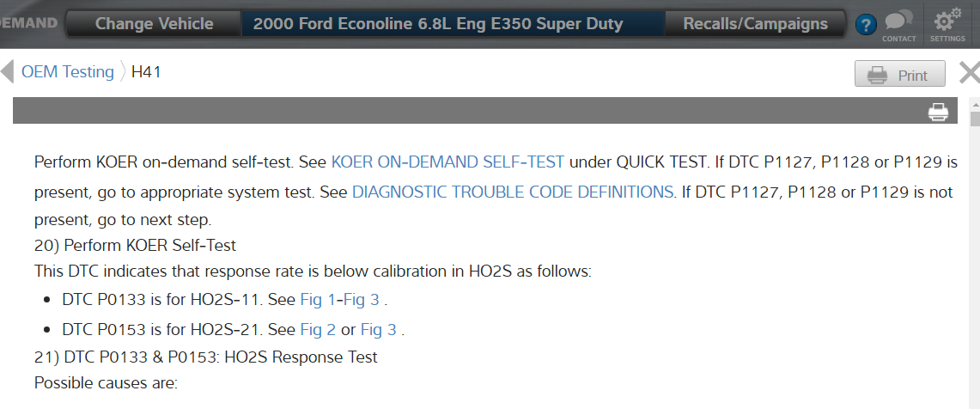Select the 2000 Ford Econoline vehicle title

coord(438,24)
